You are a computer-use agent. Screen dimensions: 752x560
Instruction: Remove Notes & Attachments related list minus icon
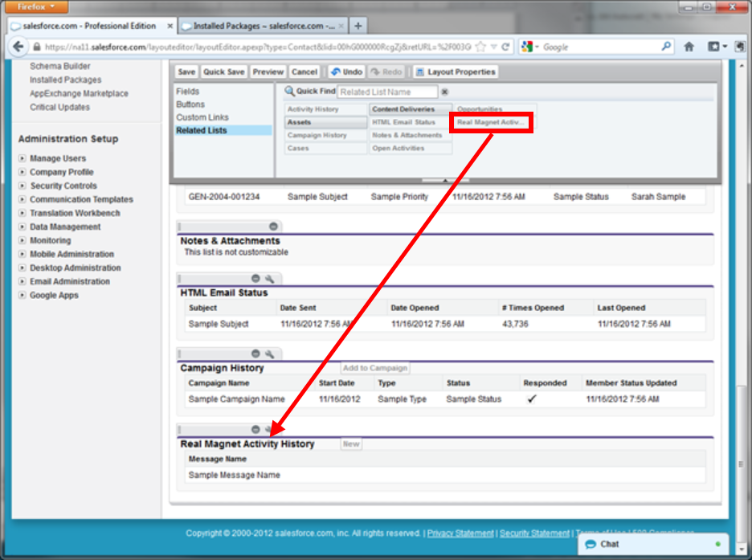point(273,227)
